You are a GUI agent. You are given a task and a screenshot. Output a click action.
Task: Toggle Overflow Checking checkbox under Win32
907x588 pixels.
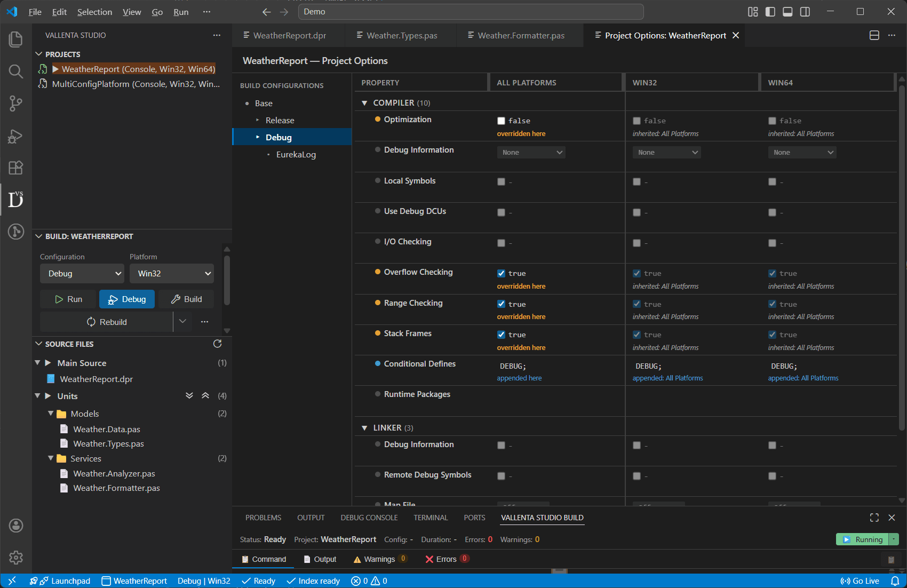(x=637, y=274)
